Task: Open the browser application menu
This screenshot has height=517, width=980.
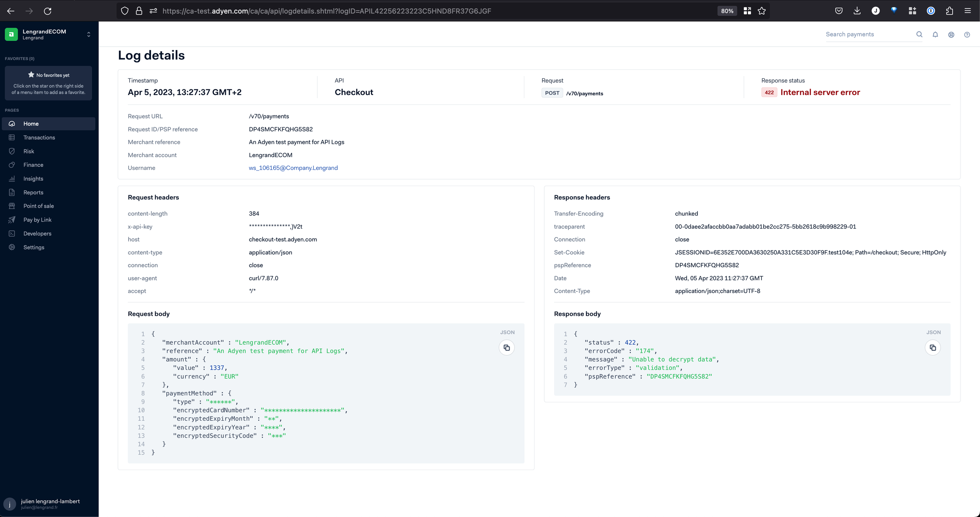Action: point(968,11)
